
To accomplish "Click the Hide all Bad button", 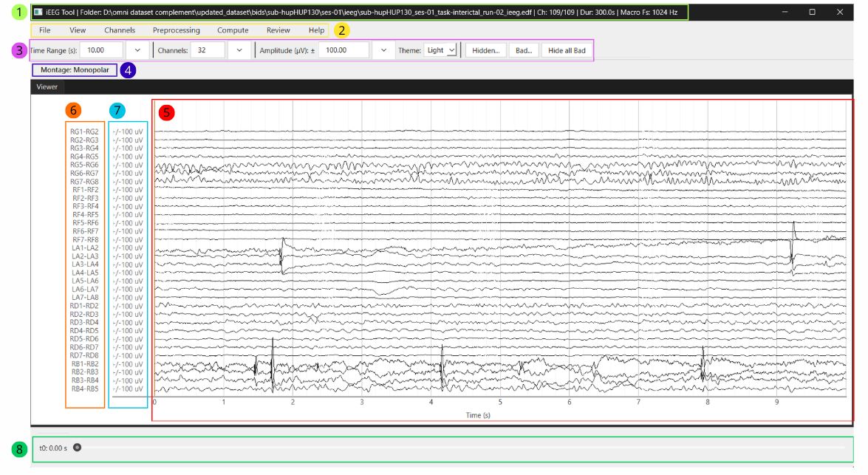I will pos(567,50).
